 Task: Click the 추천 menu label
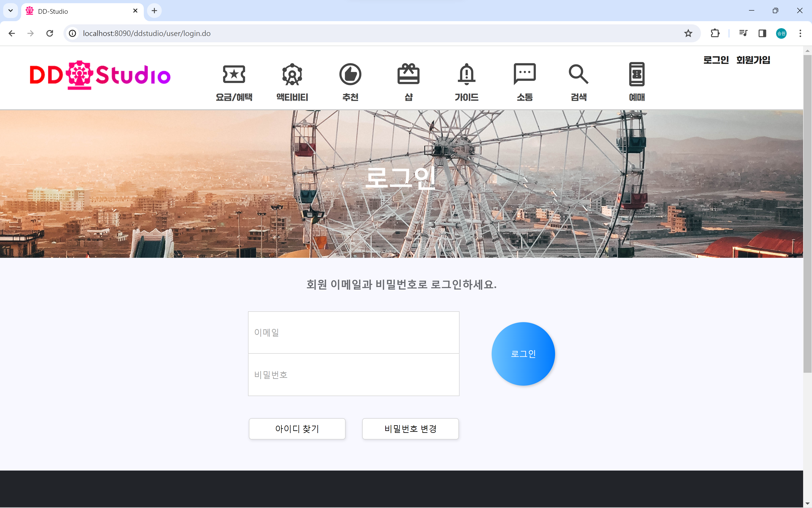(350, 97)
